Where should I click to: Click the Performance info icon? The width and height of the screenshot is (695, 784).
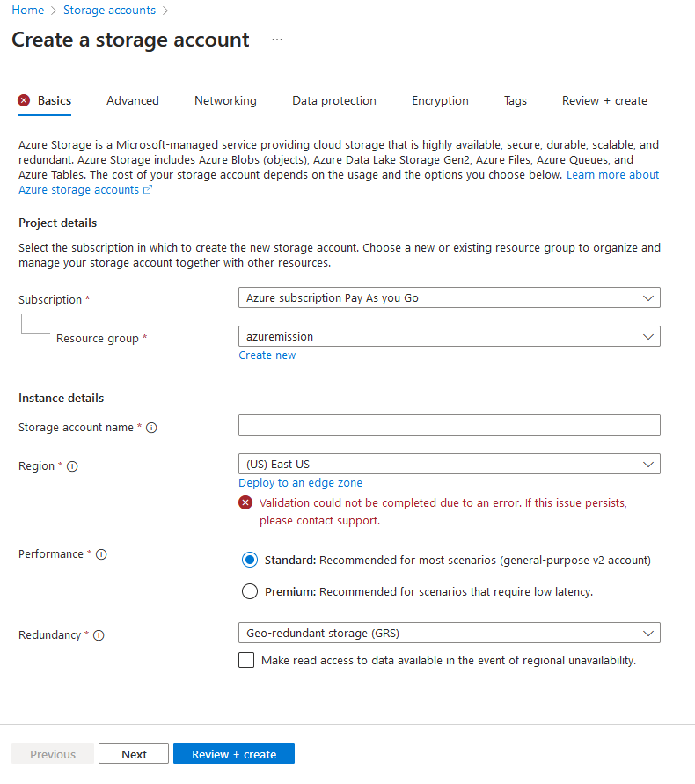click(x=101, y=554)
